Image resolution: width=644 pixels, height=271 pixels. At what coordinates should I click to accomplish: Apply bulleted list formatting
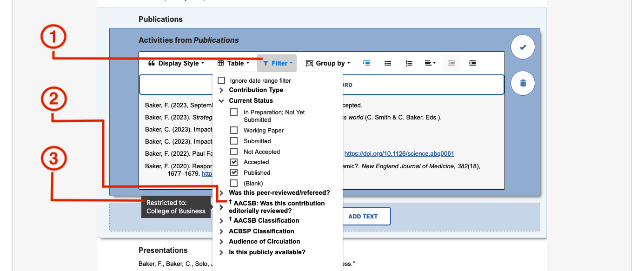click(388, 63)
